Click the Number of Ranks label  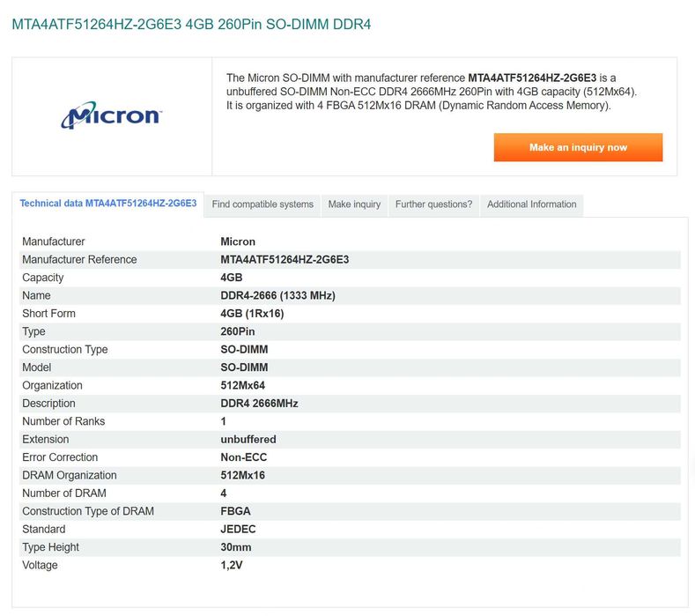coord(63,421)
